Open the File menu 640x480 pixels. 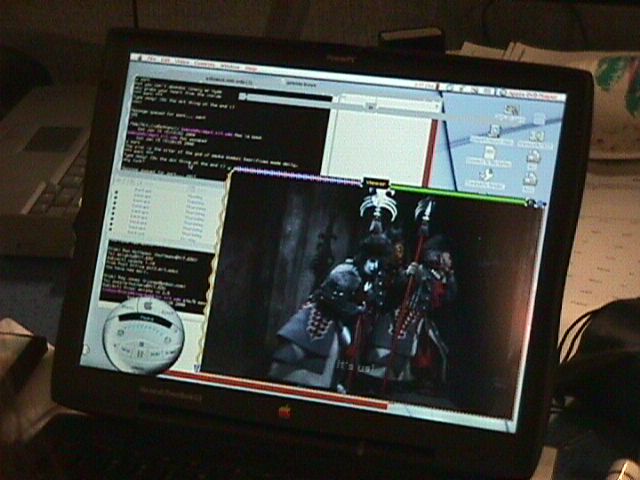tap(151, 59)
